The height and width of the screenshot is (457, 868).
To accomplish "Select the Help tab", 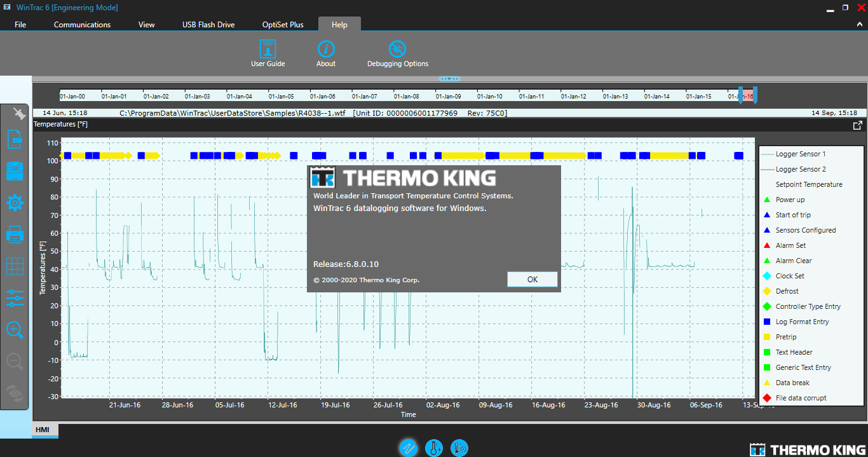I will (x=339, y=25).
